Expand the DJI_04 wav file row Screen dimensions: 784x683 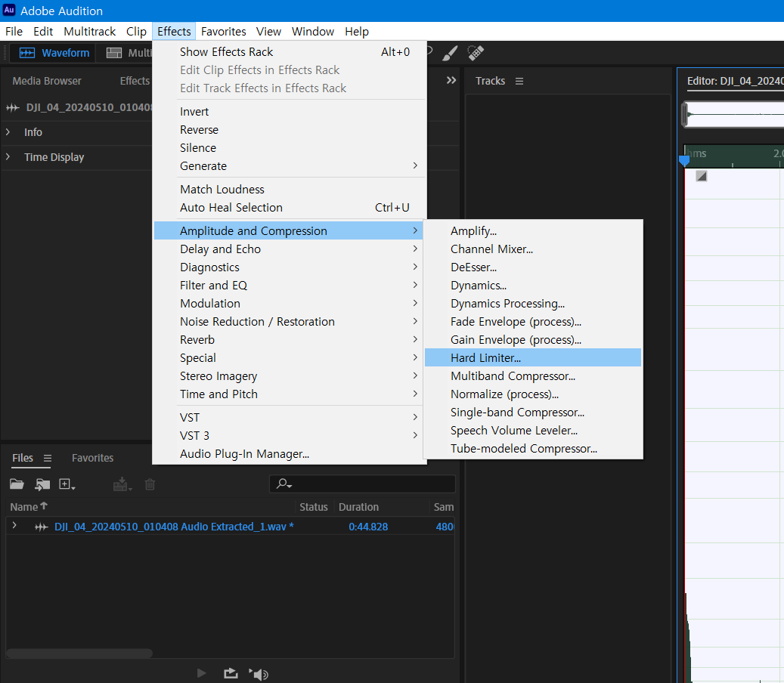14,526
